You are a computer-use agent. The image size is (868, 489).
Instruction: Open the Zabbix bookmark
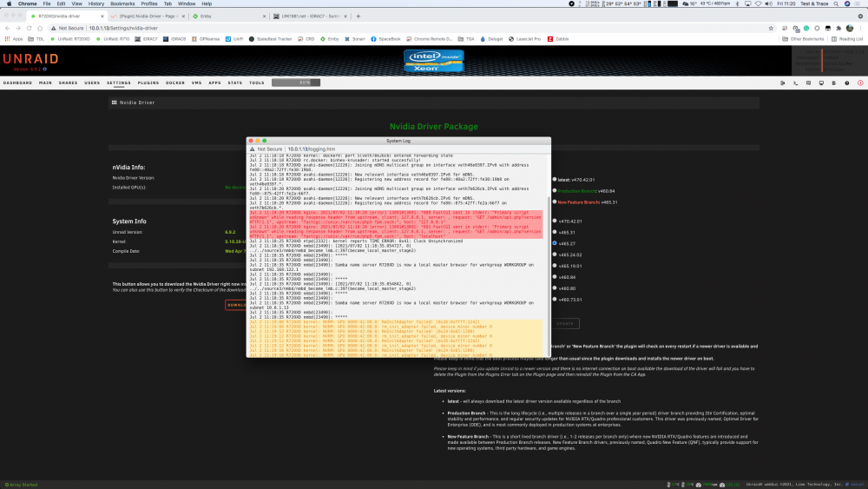point(558,39)
